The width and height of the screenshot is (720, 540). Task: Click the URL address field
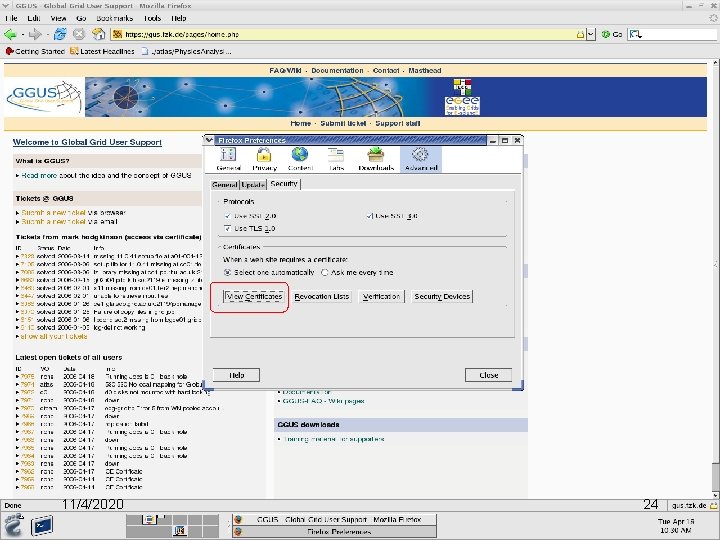[344, 34]
